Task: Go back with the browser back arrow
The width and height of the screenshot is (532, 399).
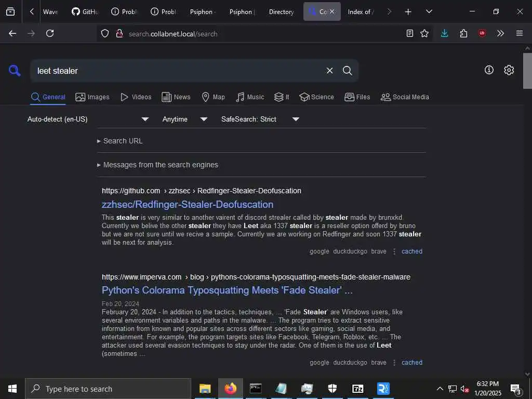Action: point(12,33)
